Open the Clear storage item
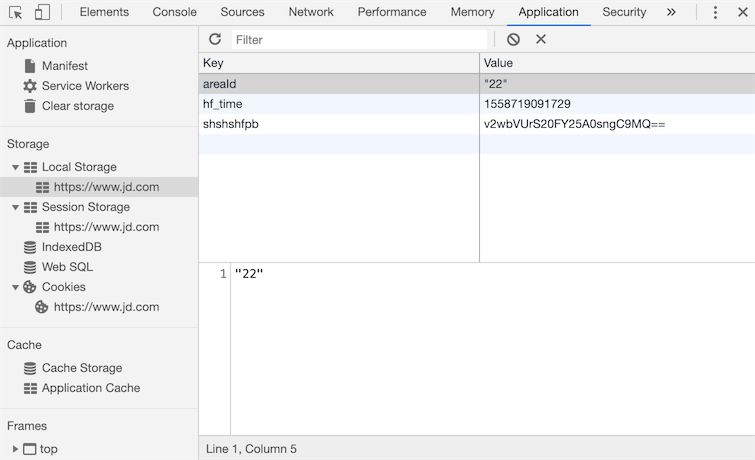Screen dimensions: 755x460 (x=77, y=106)
